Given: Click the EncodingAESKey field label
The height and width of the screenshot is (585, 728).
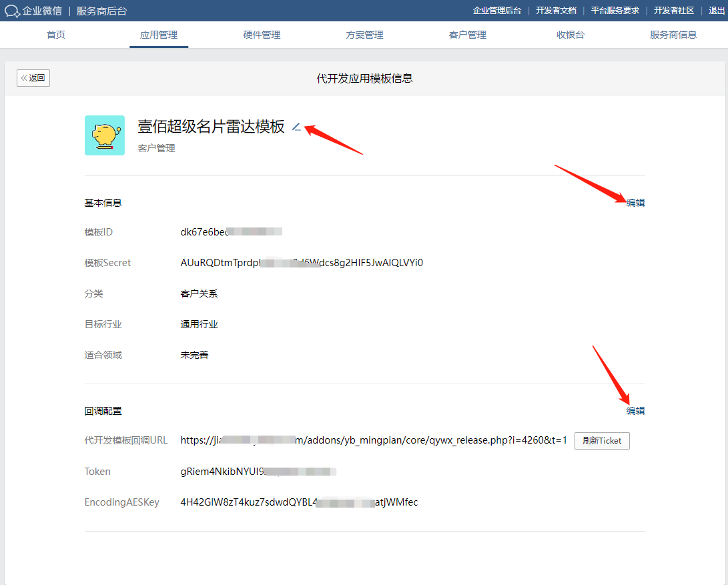Looking at the screenshot, I should (x=121, y=502).
